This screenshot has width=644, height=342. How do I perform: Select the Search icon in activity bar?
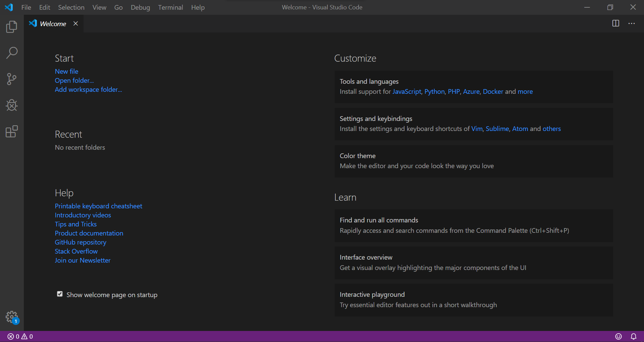(12, 53)
